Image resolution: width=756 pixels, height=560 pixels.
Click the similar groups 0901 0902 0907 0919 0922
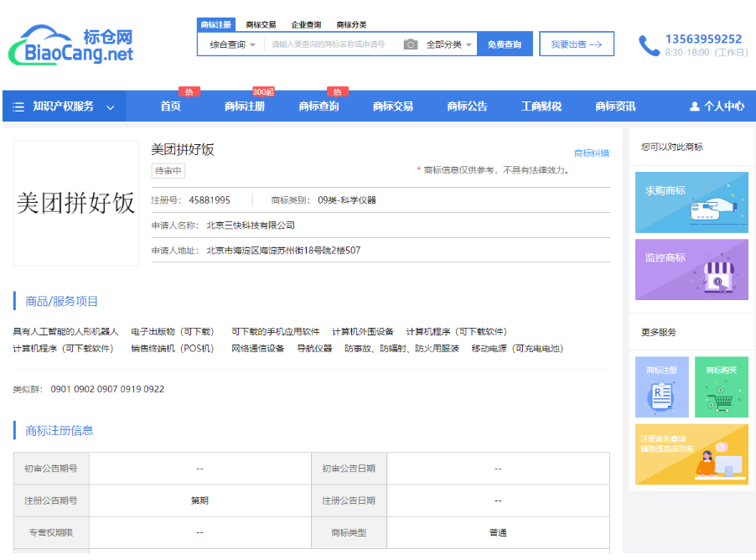coord(107,389)
